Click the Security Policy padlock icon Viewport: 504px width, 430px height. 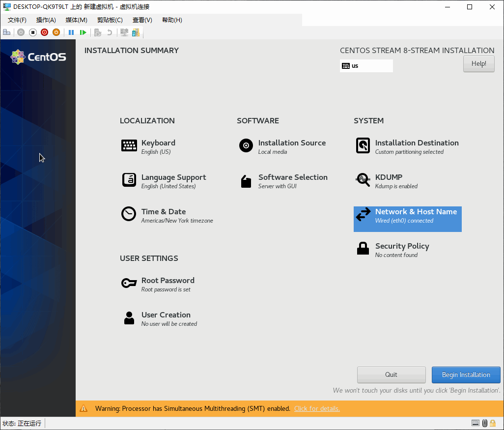363,248
